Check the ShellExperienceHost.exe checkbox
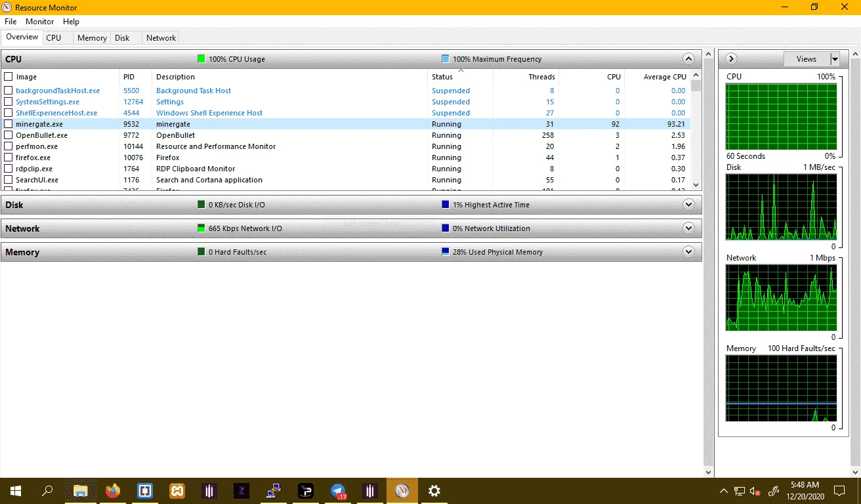Viewport: 861px width, 504px height. [9, 113]
